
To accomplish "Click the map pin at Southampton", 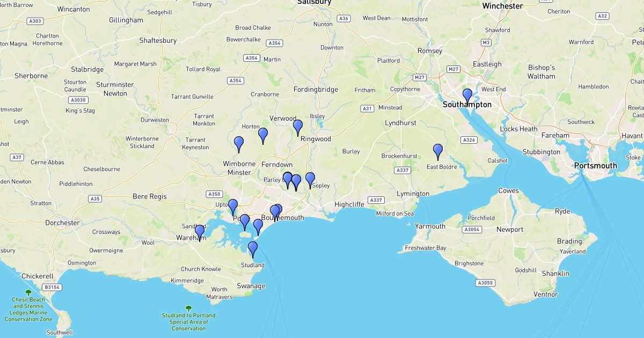I will tap(467, 96).
